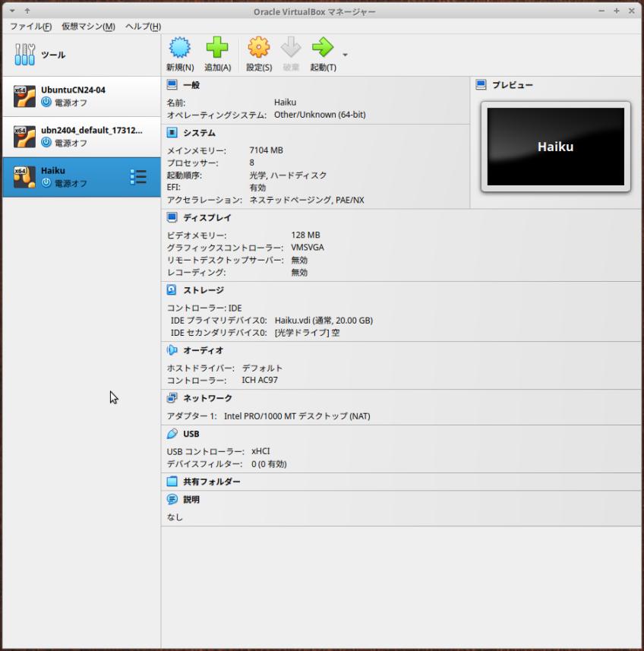Click the システム section chip icon
Screen dimensions: 644x651
172,132
